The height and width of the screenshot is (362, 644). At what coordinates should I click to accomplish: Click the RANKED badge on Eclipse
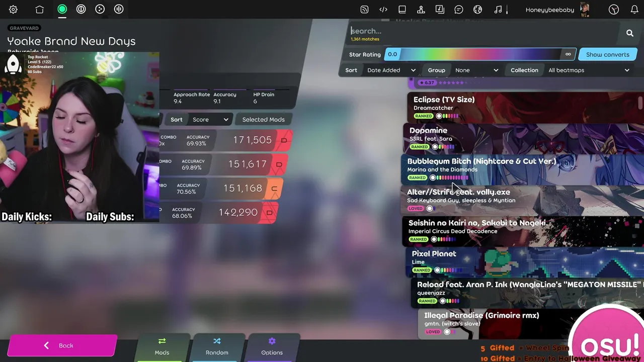pyautogui.click(x=424, y=116)
